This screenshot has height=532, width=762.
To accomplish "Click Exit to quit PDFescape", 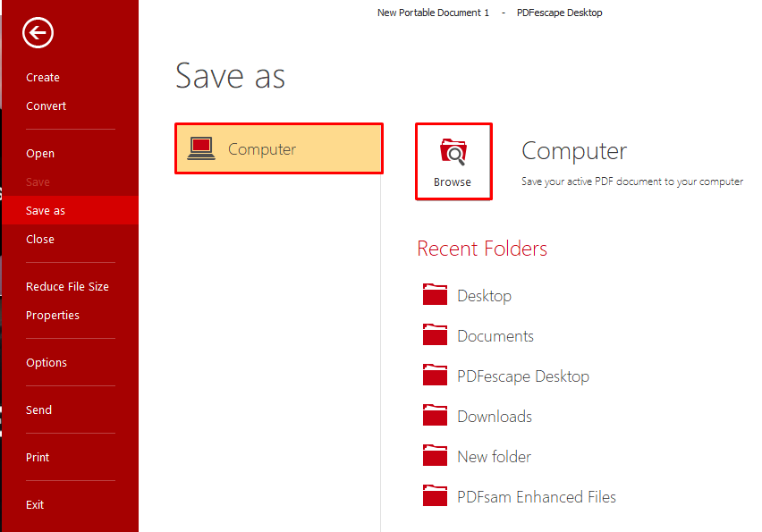I will pyautogui.click(x=35, y=505).
